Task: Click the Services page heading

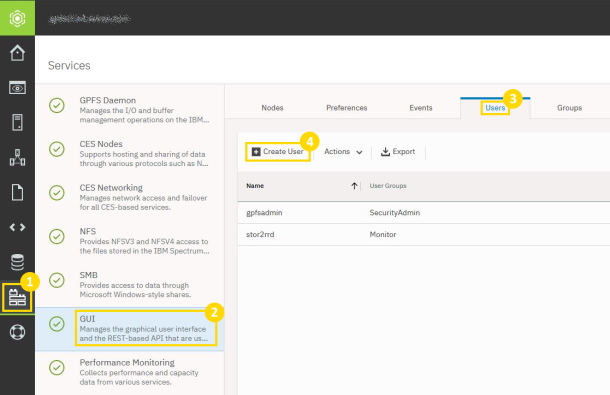Action: (69, 65)
